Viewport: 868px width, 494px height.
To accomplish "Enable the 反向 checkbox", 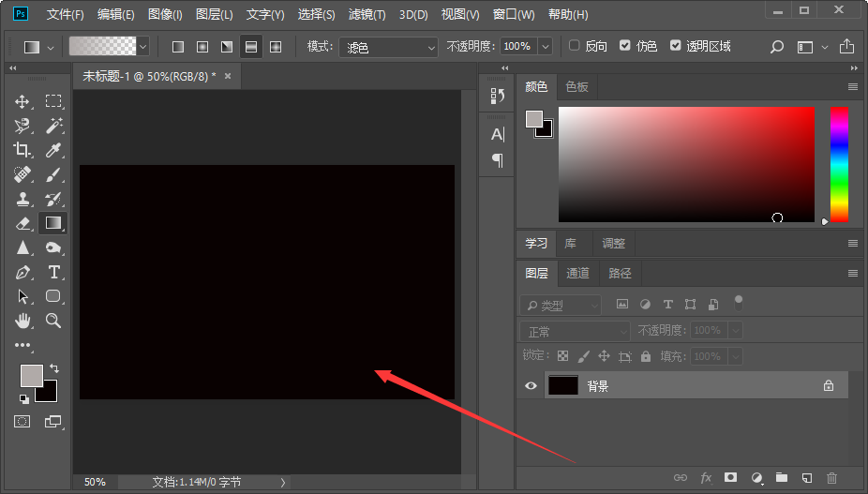I will tap(574, 45).
